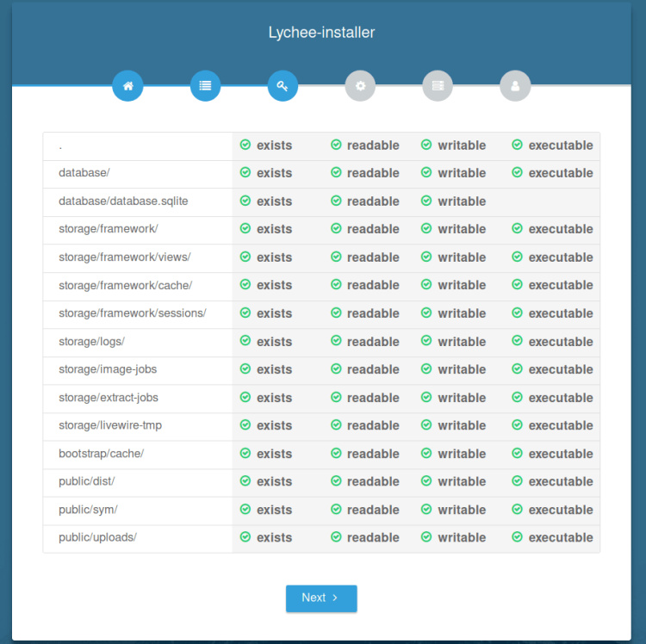
Task: Click readable check icon for storage/logs/
Action: tap(336, 342)
